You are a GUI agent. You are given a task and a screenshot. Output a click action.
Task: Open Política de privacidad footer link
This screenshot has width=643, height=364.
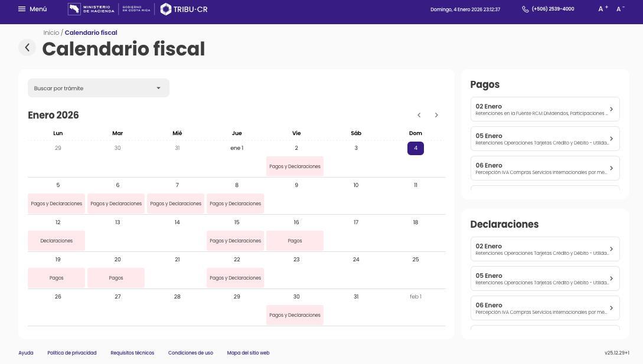pyautogui.click(x=71, y=353)
